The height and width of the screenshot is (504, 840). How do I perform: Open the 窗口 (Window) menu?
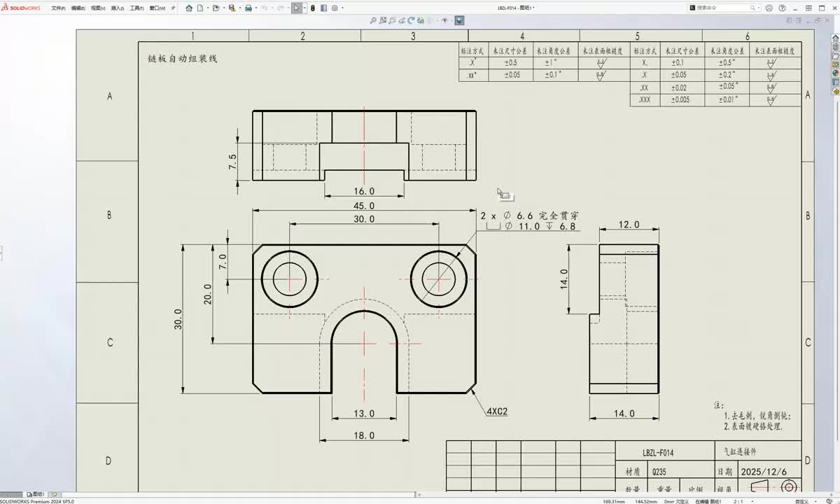click(158, 8)
